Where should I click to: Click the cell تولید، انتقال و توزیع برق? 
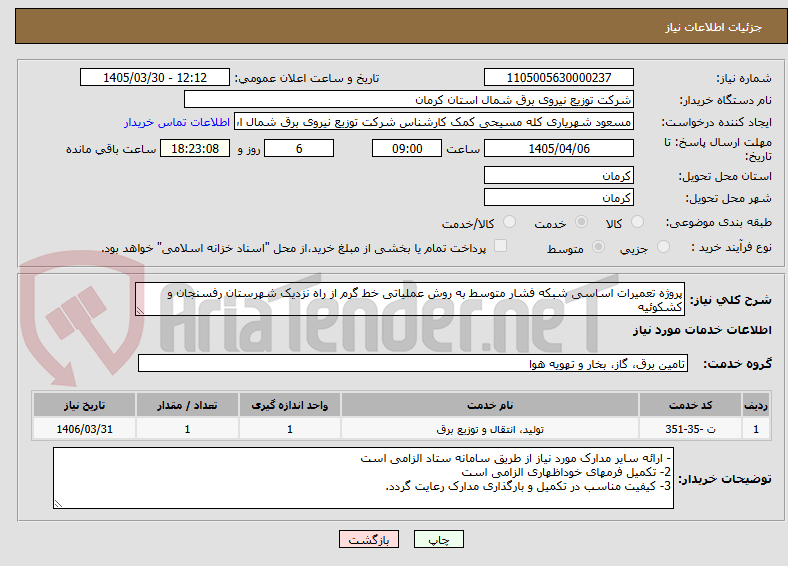[x=490, y=429]
